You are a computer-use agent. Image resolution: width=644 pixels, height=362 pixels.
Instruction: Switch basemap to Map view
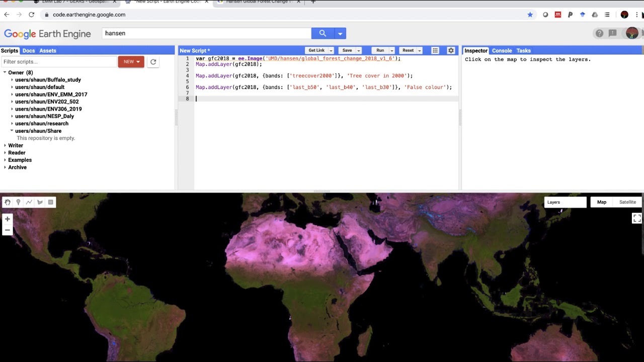602,202
